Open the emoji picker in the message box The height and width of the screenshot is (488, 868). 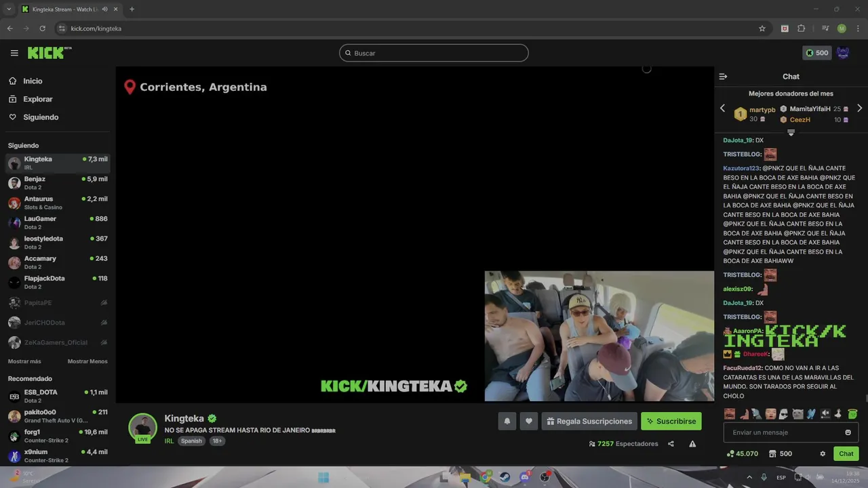[848, 432]
